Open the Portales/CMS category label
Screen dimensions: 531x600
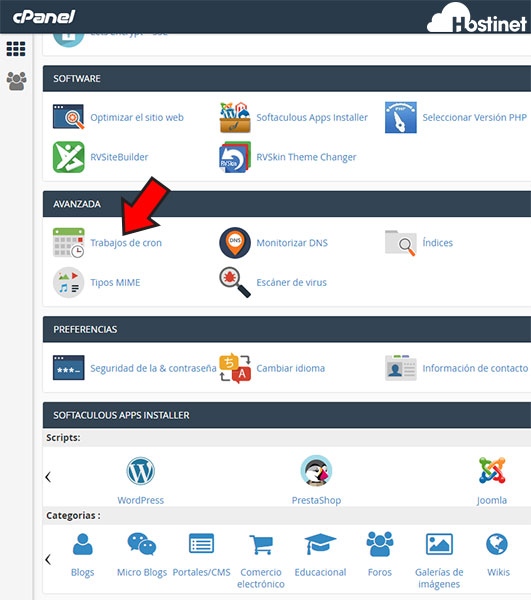(x=202, y=572)
